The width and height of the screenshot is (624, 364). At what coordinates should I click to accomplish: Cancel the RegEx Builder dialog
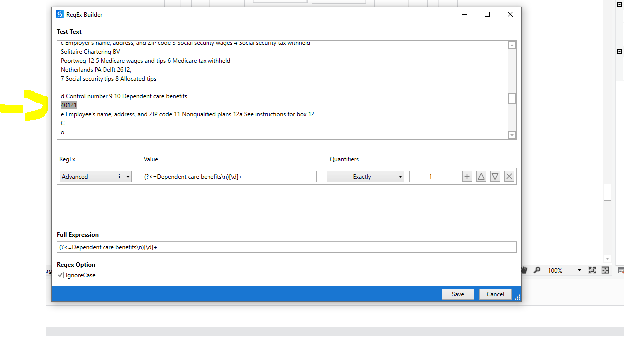495,294
